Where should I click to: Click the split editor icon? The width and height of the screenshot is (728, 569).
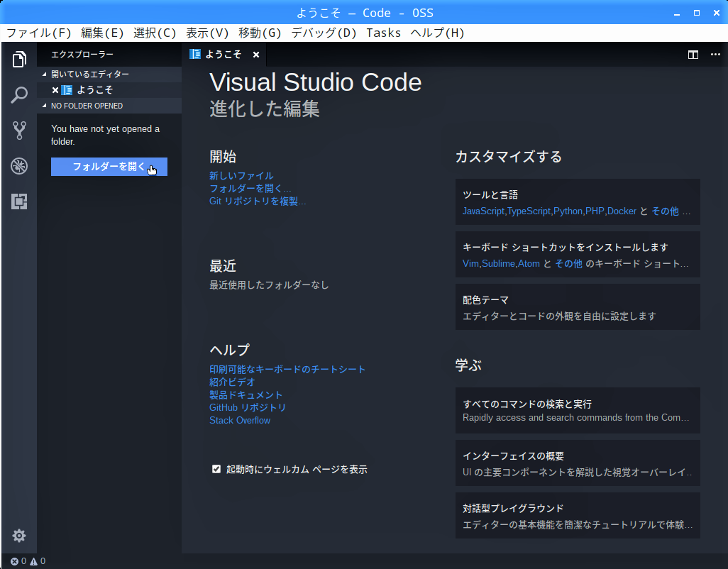click(x=693, y=55)
